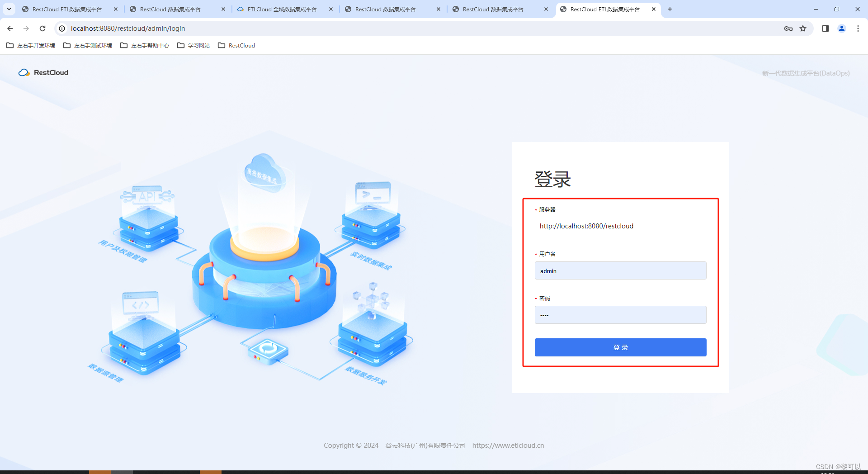Open the password manager key icon
Viewport: 868px width, 474px height.
point(788,28)
